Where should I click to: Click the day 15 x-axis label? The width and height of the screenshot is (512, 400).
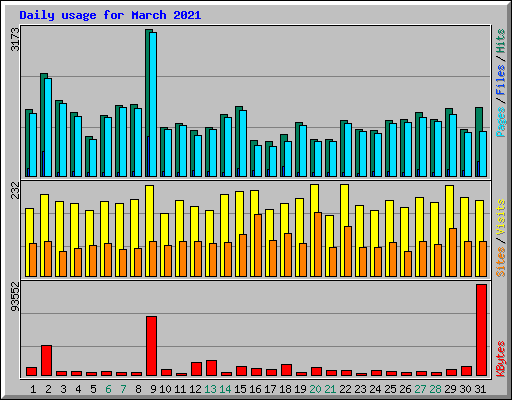[240, 389]
